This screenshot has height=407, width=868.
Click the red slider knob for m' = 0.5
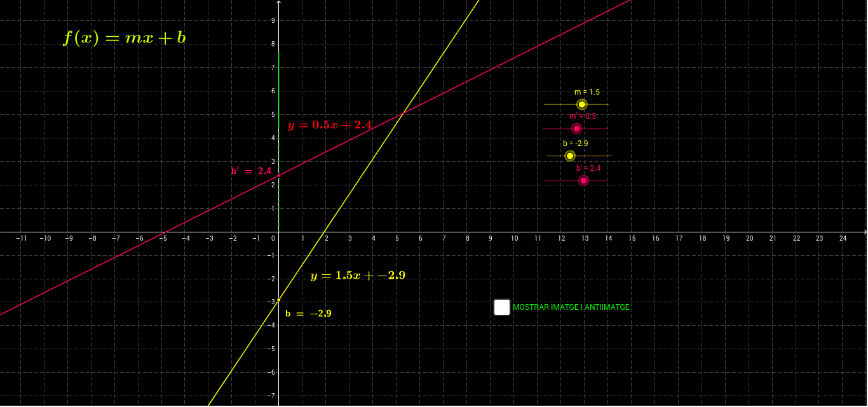tap(576, 128)
